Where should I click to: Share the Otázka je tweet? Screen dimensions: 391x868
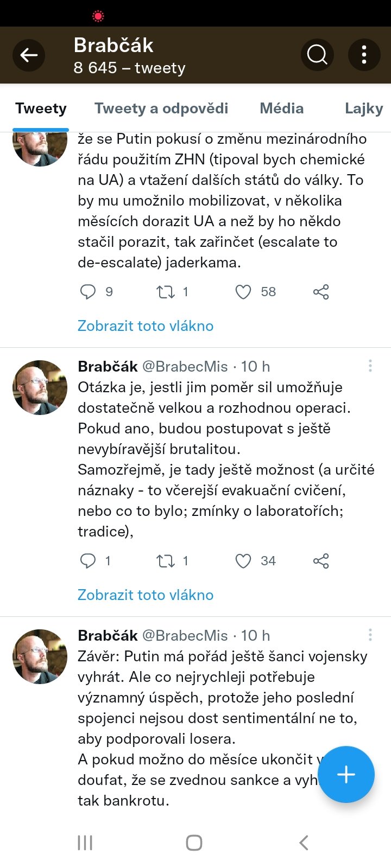pos(321,561)
